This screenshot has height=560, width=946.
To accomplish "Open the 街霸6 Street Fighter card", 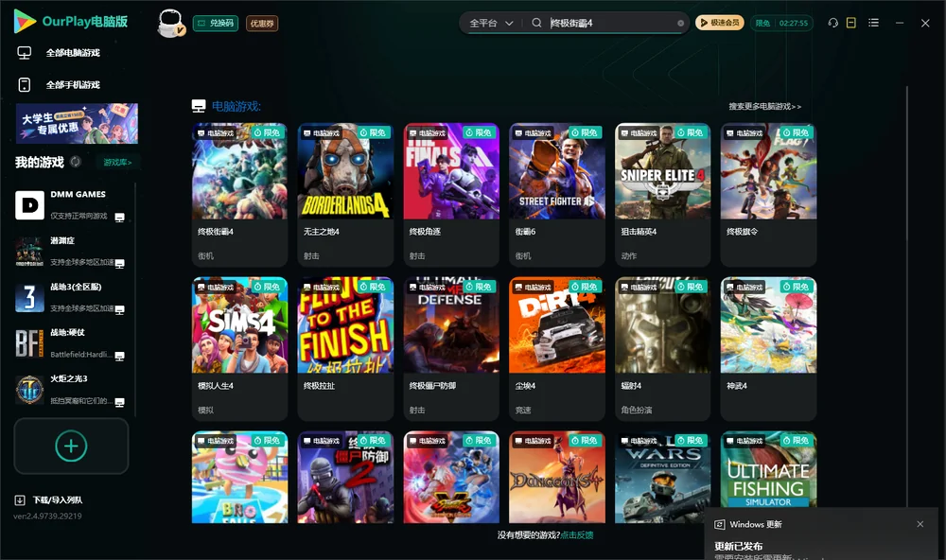I will point(557,194).
